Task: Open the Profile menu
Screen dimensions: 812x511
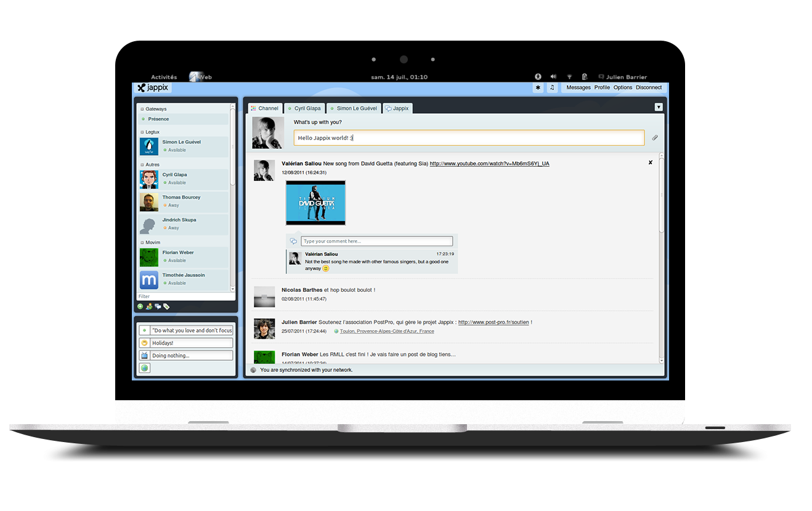Action: click(602, 87)
